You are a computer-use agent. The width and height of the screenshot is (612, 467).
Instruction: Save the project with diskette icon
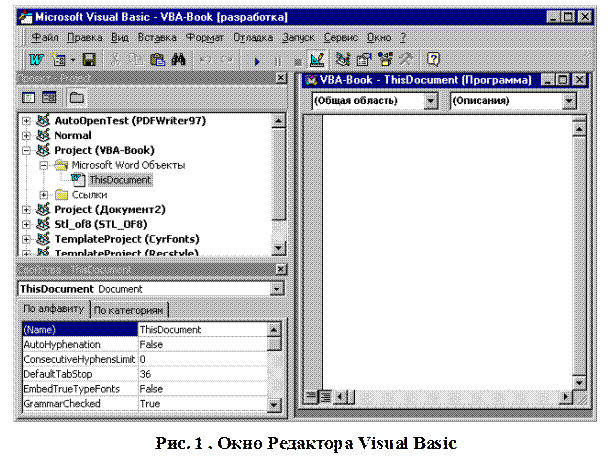coord(89,60)
